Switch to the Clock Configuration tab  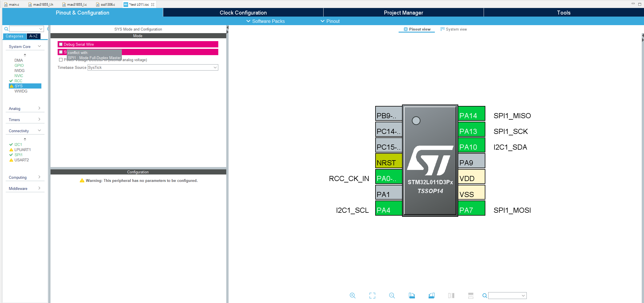(243, 13)
